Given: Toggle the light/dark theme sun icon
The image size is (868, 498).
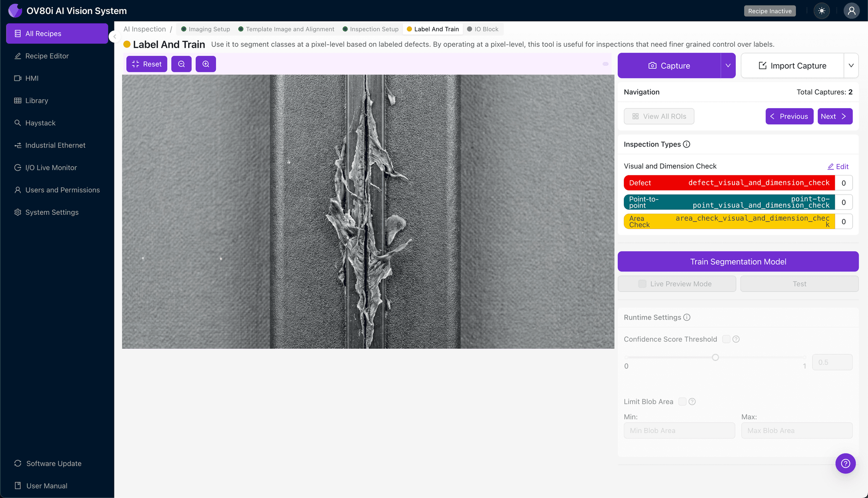Looking at the screenshot, I should tap(822, 11).
